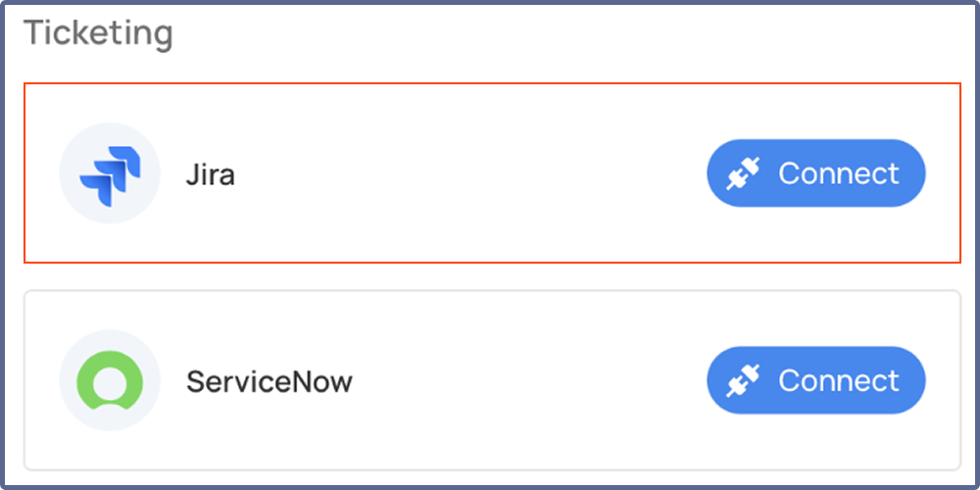Click the "Connect" text in the Jira row
The width and height of the screenshot is (980, 490).
(838, 173)
